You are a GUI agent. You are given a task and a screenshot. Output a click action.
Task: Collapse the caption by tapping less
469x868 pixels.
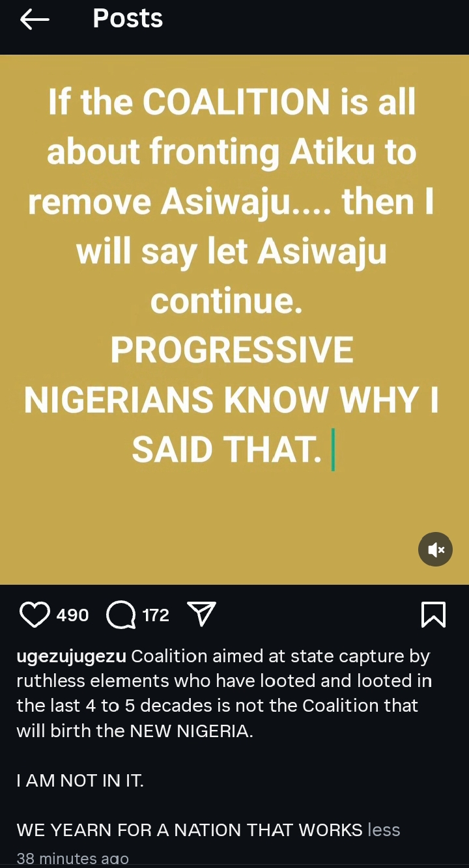point(384,830)
